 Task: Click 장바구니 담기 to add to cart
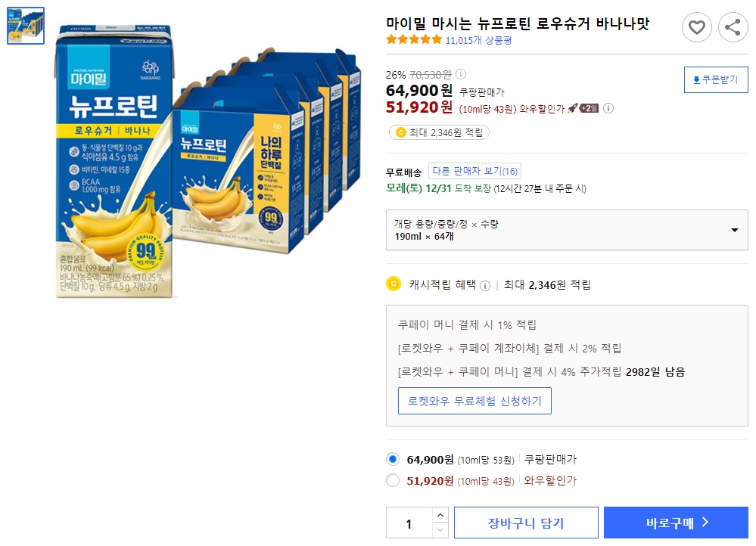525,522
